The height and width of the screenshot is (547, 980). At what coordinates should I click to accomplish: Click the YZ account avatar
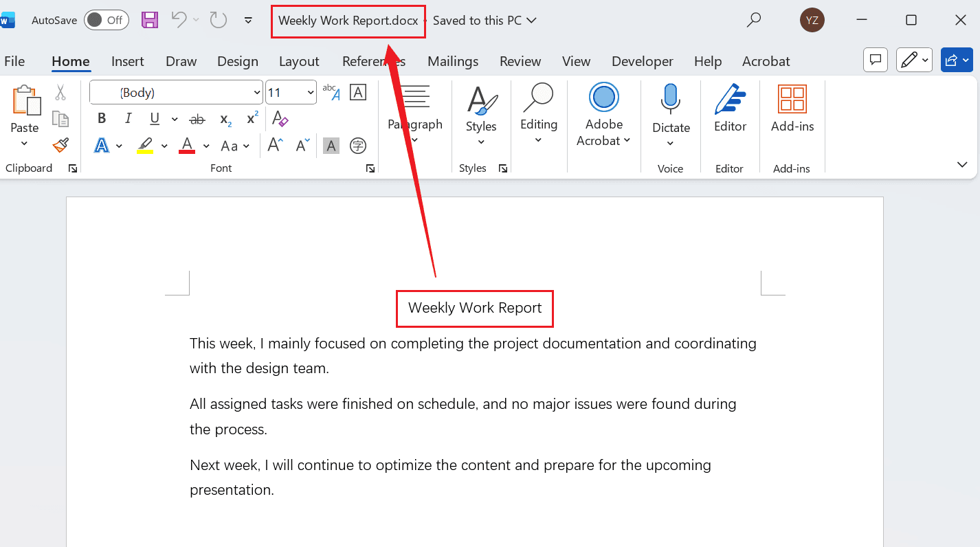[x=812, y=20]
